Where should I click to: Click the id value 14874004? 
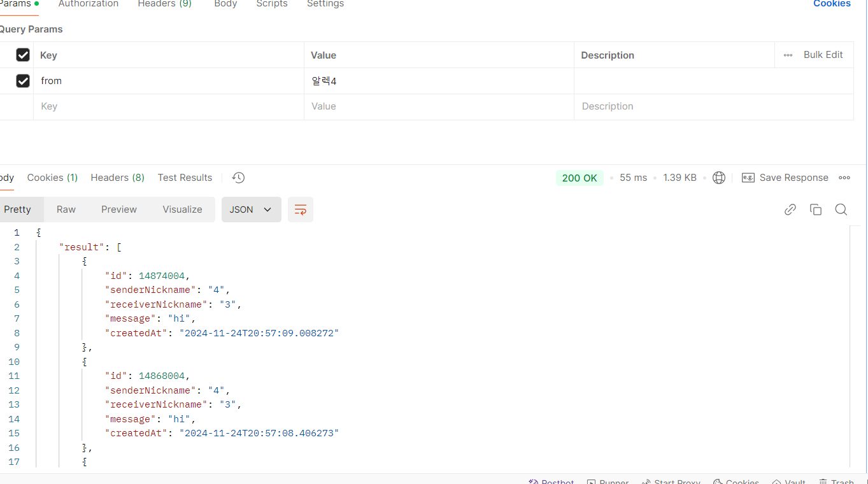162,276
